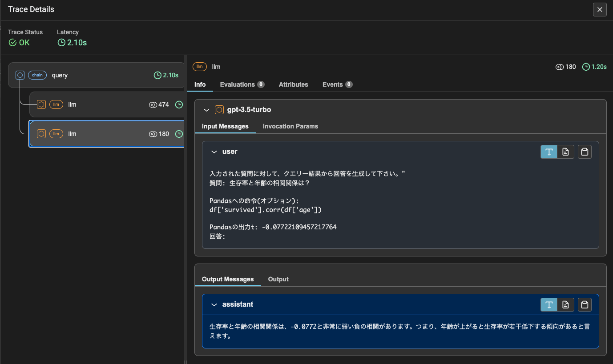Image resolution: width=613 pixels, height=364 pixels.
Task: Switch assistant message to markdown view
Action: [565, 304]
